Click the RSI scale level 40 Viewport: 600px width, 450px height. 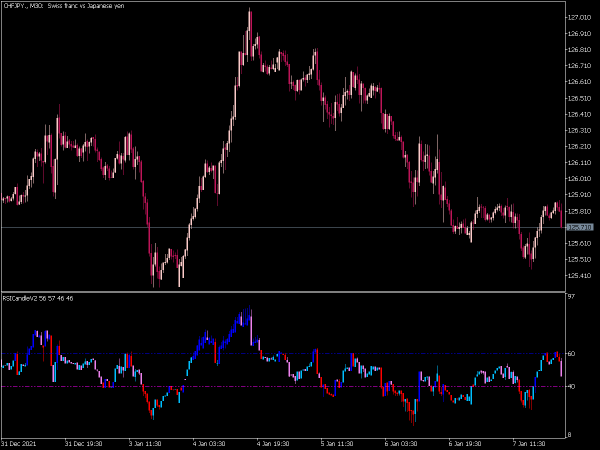(x=571, y=386)
